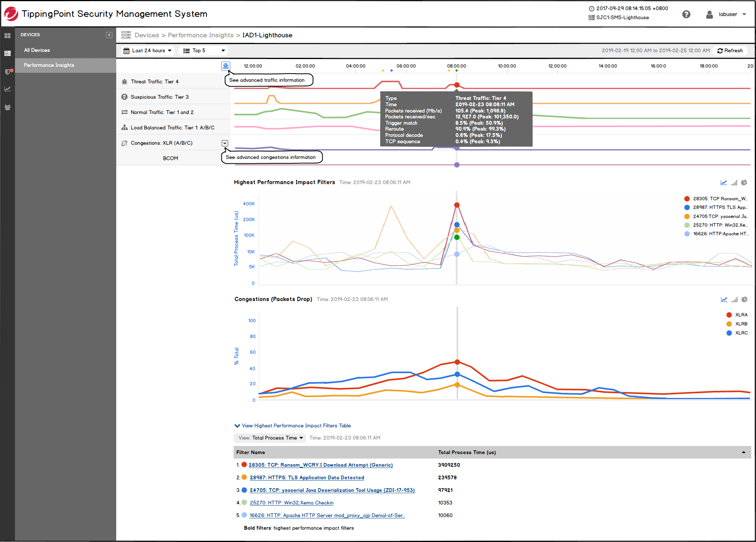Image resolution: width=756 pixels, height=542 pixels.
Task: Click the red peak point on Impact Filters chart
Action: [457, 205]
